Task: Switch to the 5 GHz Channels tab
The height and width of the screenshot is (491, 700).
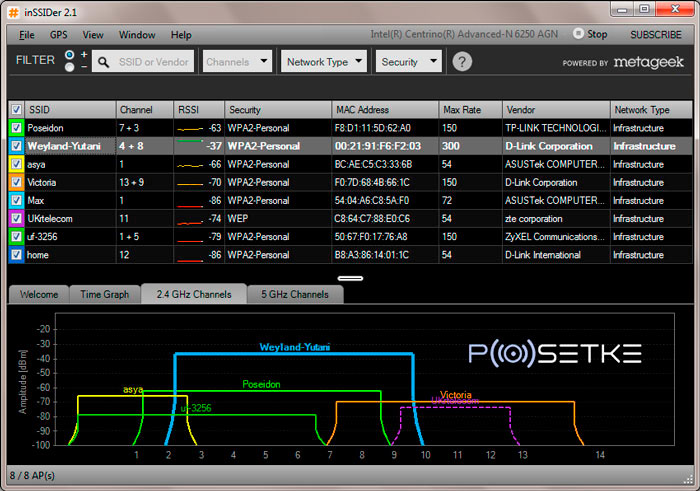Action: (295, 295)
